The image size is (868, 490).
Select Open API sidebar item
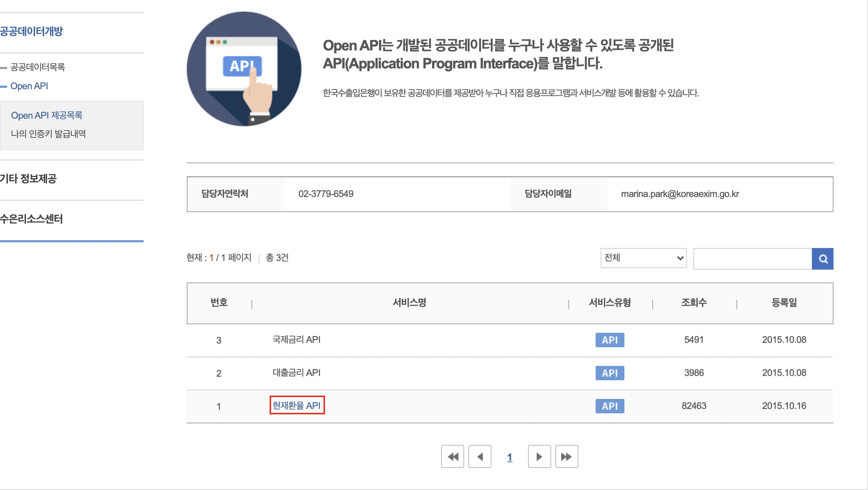tap(29, 86)
